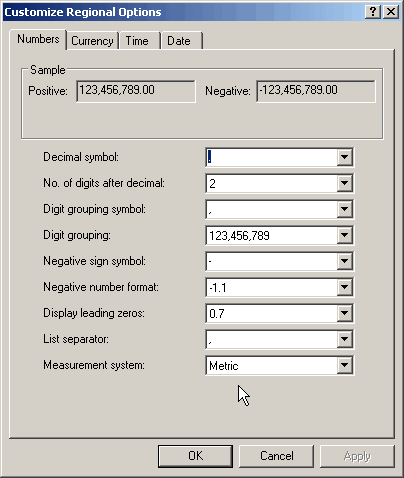
Task: Open the Date tab
Action: pyautogui.click(x=179, y=41)
